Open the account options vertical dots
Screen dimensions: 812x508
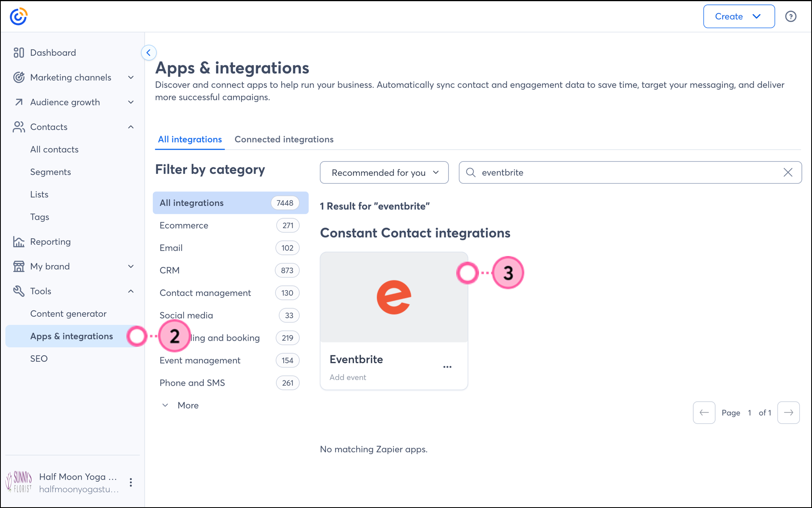(131, 482)
